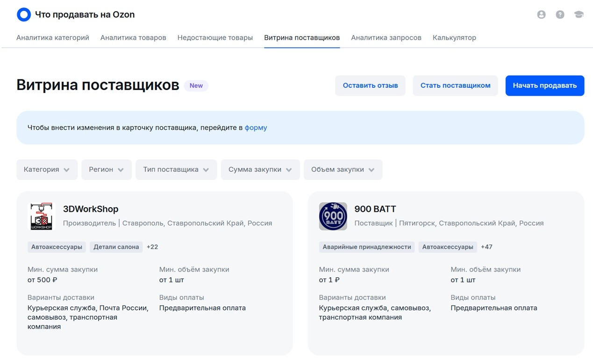Open the Тип поставщика filter dropdown

[x=176, y=169]
